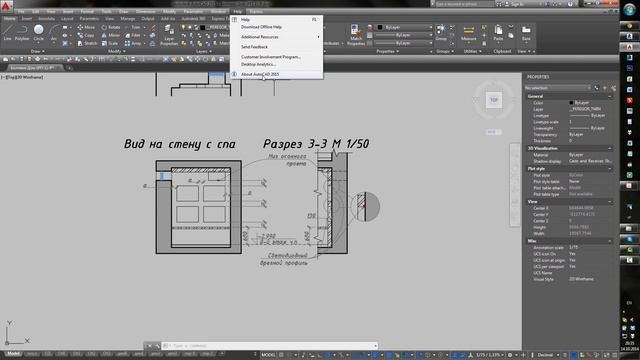Click the Base view icon
Image resolution: width=640 pixels, height=360 pixels.
point(526,33)
